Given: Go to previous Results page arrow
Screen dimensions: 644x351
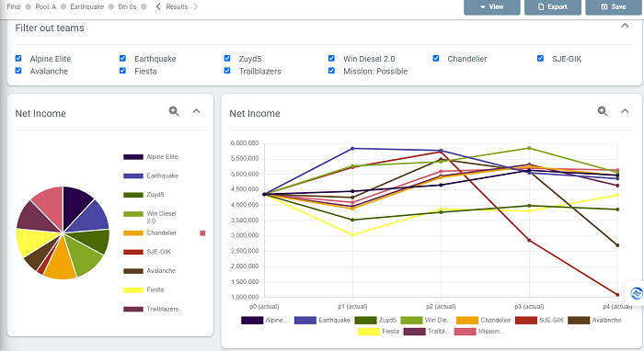Looking at the screenshot, I should (158, 6).
